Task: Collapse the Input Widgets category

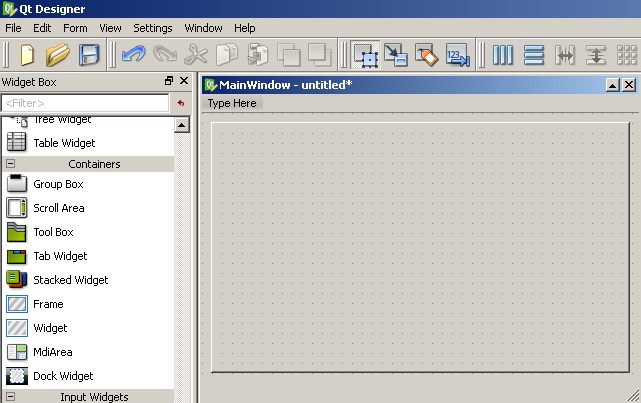Action: (x=11, y=396)
